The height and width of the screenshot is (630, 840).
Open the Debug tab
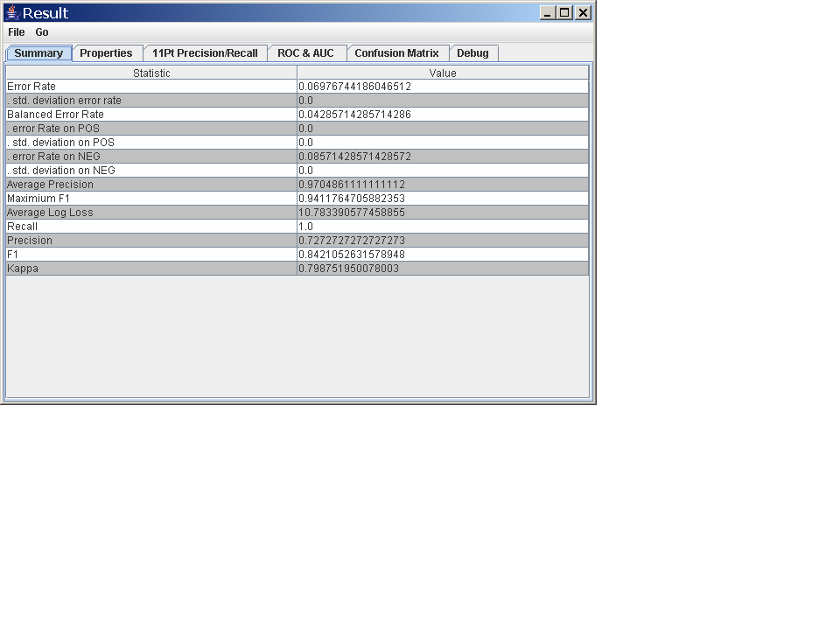point(472,53)
